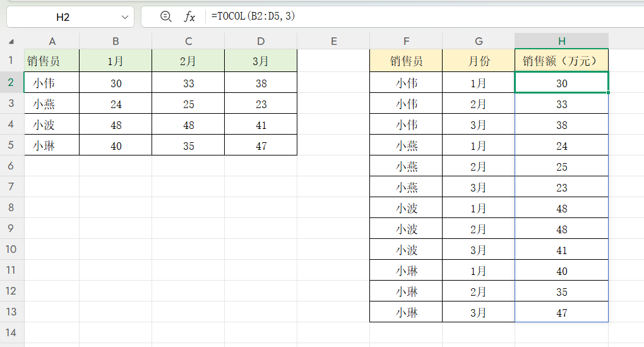Select cell H2 containing 30
This screenshot has height=347, width=644.
(561, 83)
